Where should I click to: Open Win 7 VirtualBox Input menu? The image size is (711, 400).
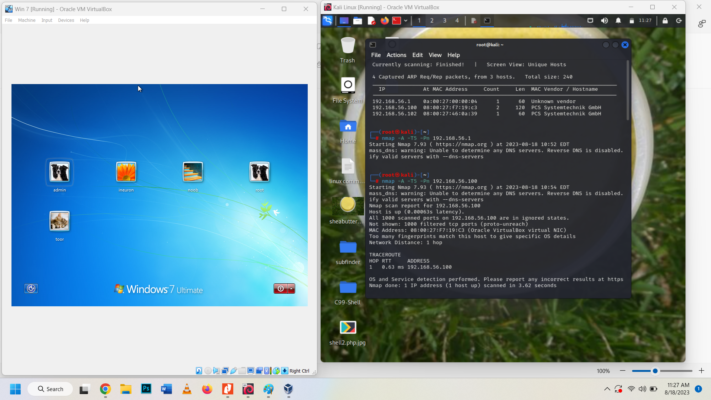click(47, 20)
